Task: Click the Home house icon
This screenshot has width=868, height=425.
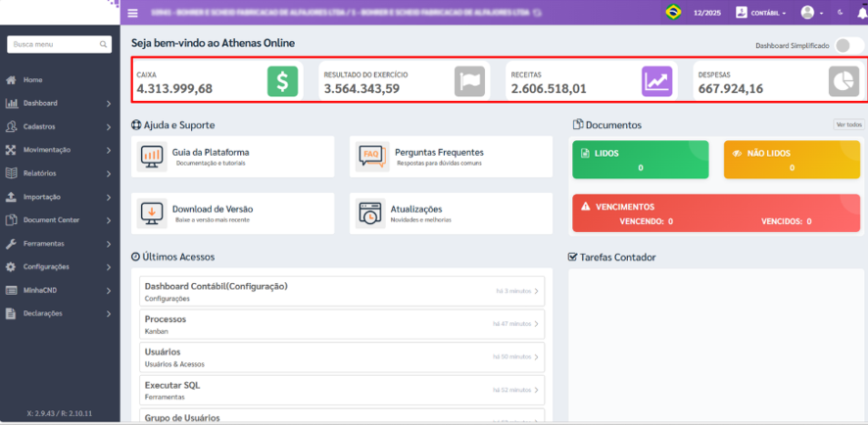Action: tap(11, 80)
